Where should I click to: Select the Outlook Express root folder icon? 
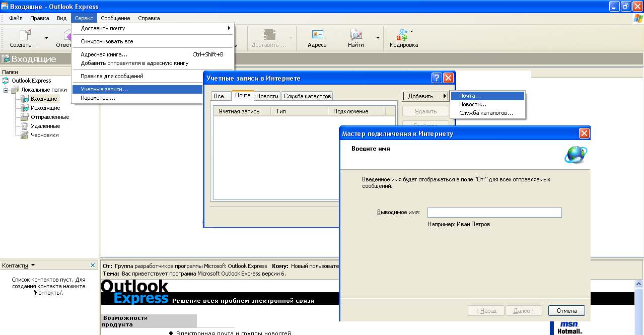(6, 81)
